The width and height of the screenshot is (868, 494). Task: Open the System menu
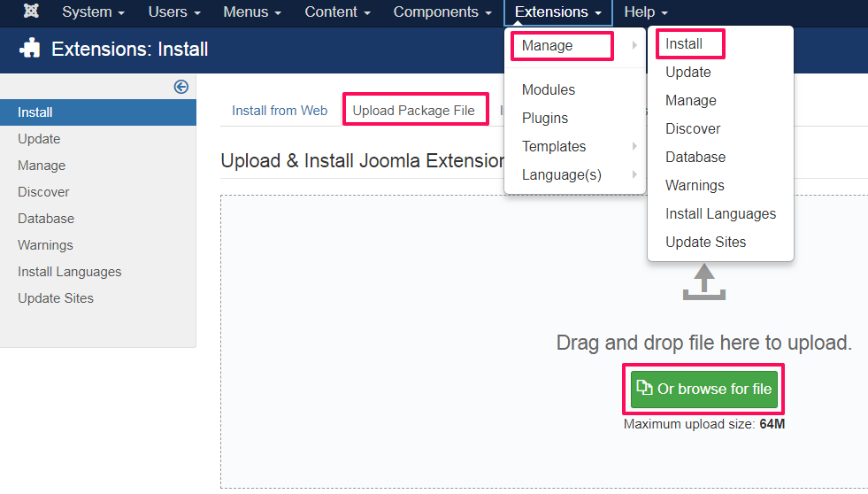pyautogui.click(x=93, y=12)
